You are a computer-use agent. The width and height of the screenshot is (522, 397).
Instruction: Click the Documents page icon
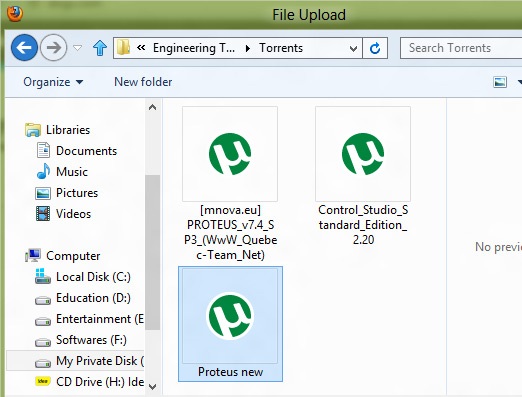43,150
